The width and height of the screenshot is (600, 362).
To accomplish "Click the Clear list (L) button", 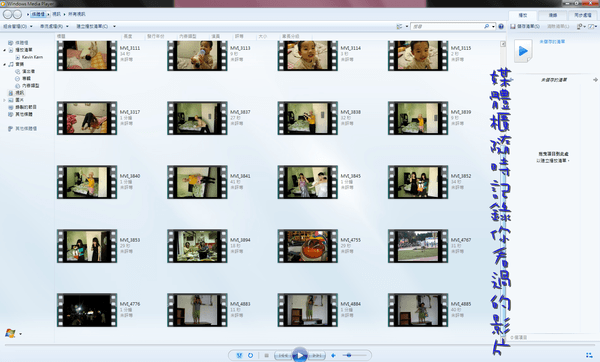I will pos(558,26).
